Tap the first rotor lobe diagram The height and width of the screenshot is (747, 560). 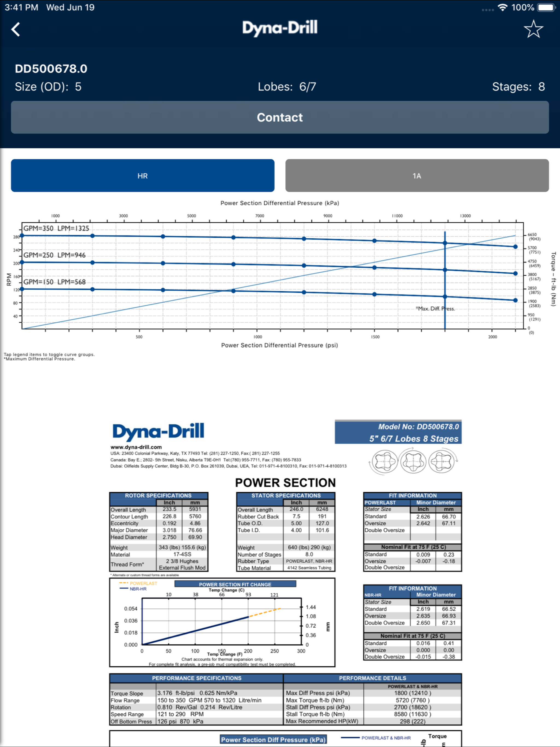click(384, 461)
